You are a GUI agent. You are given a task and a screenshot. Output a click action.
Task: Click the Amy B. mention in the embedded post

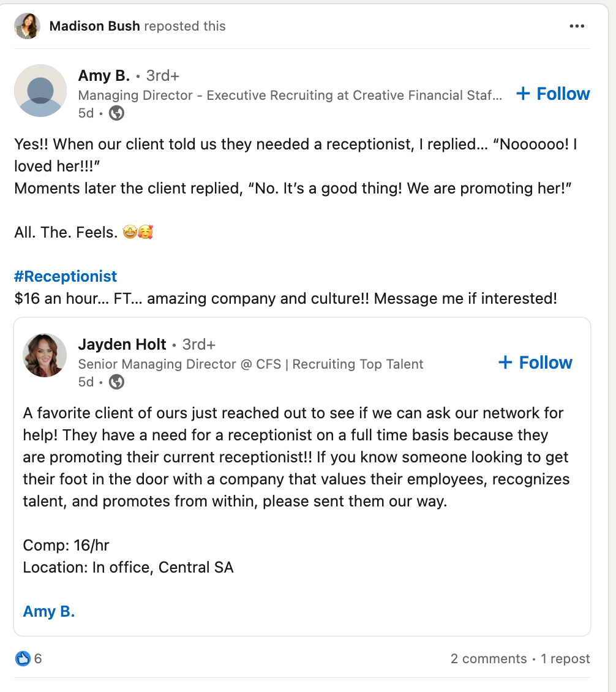click(48, 611)
